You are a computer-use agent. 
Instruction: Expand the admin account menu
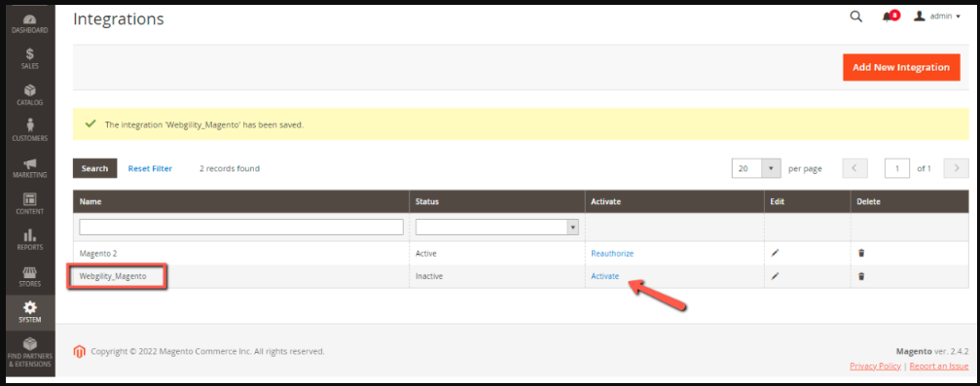(x=937, y=17)
